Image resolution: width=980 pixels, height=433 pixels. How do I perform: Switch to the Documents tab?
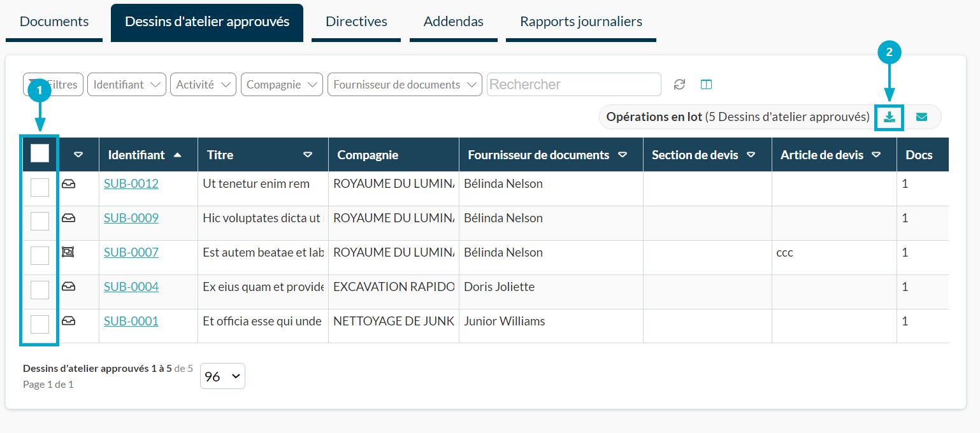[x=54, y=22]
